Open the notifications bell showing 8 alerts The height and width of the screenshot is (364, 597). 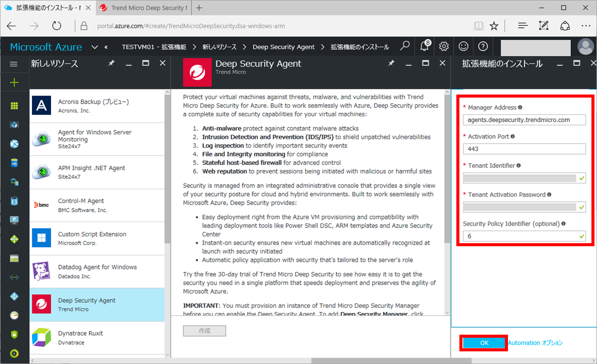[x=424, y=46]
